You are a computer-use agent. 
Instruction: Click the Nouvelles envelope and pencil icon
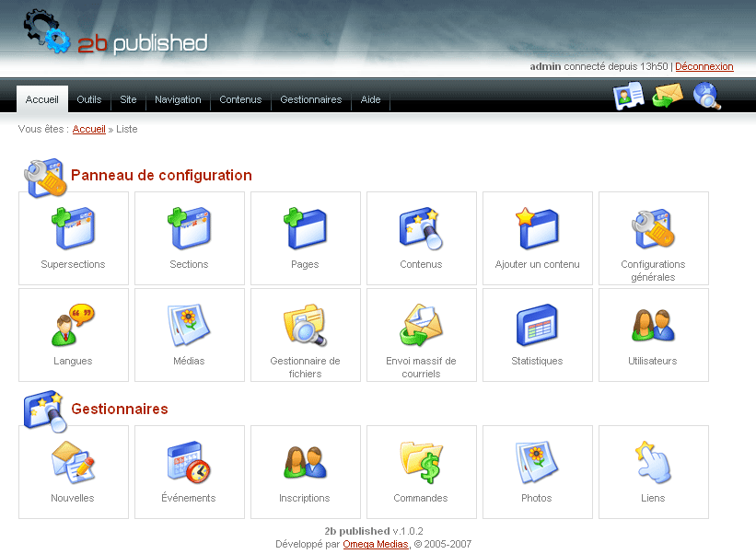(74, 462)
